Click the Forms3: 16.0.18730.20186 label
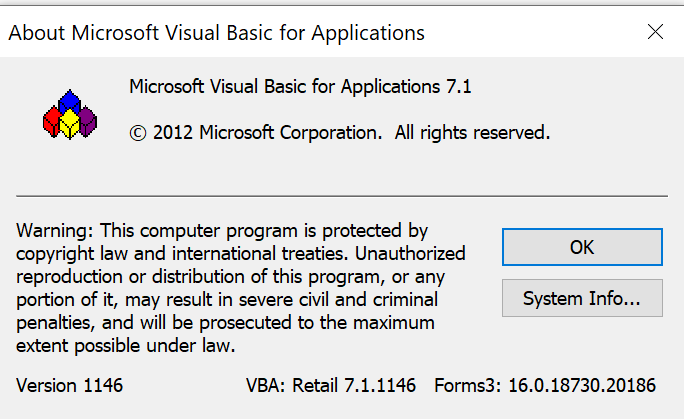The height and width of the screenshot is (419, 684). pyautogui.click(x=545, y=385)
